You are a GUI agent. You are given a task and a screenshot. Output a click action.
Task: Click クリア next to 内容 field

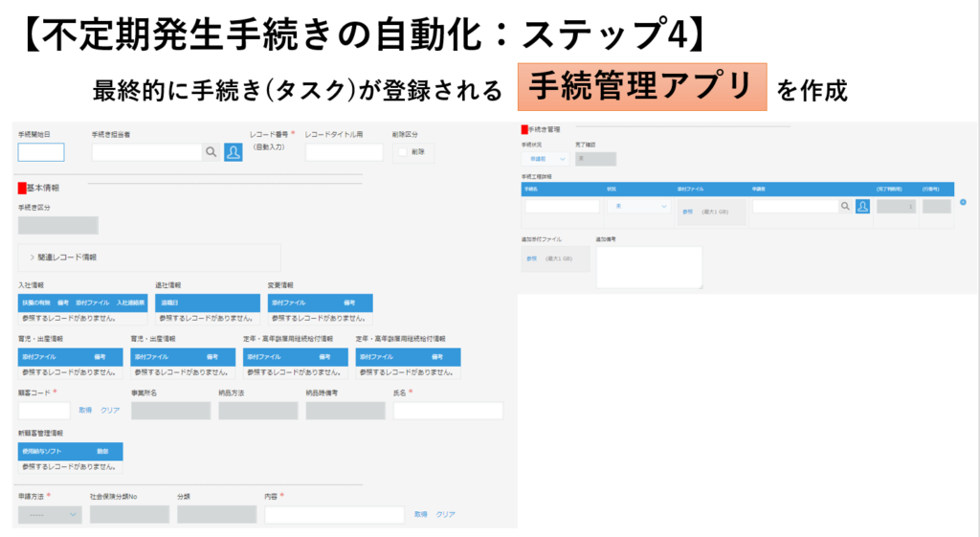pyautogui.click(x=446, y=514)
